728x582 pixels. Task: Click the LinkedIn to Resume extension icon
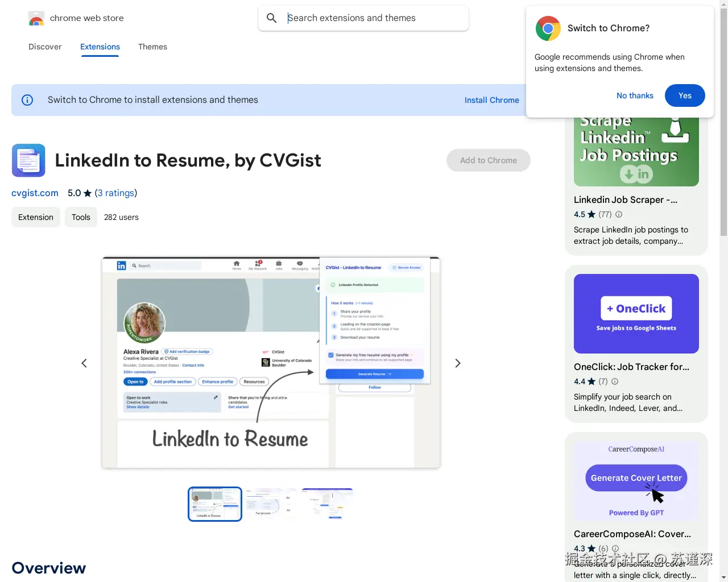click(28, 160)
